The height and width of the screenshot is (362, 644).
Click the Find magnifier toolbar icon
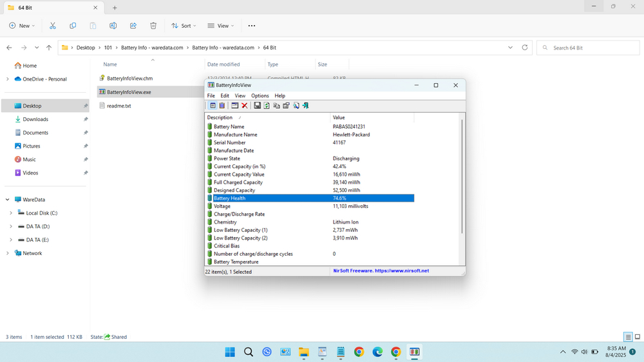(x=296, y=106)
